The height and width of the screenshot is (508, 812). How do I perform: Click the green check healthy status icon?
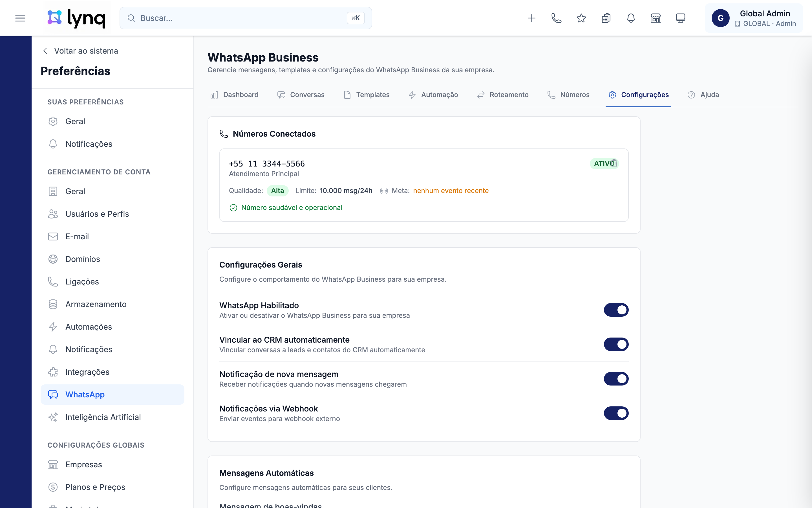(x=233, y=208)
